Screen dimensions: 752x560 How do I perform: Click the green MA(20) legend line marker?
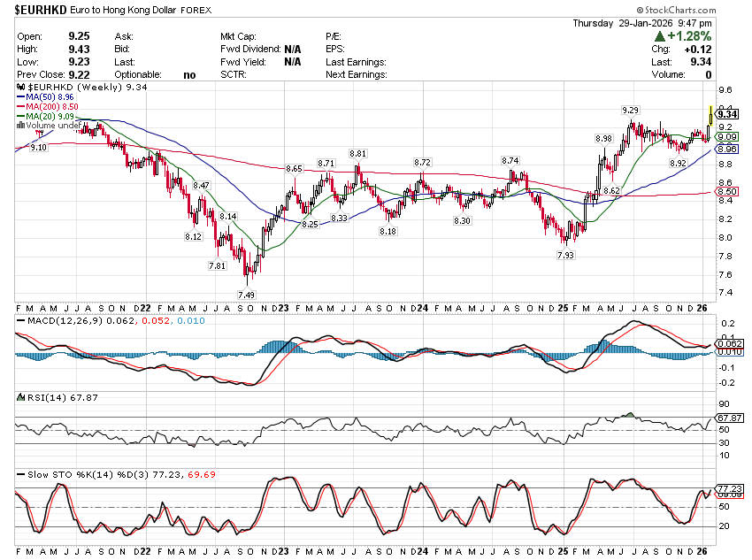click(20, 117)
